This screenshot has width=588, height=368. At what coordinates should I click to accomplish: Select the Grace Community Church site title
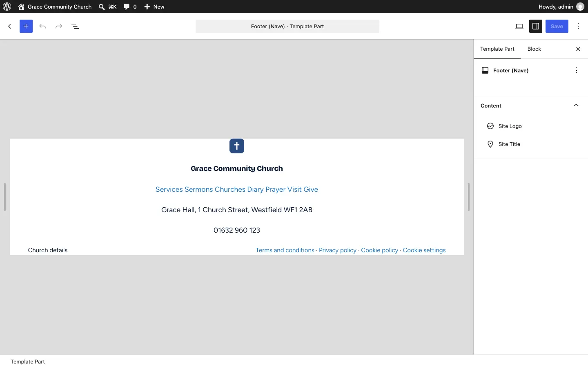pyautogui.click(x=237, y=168)
